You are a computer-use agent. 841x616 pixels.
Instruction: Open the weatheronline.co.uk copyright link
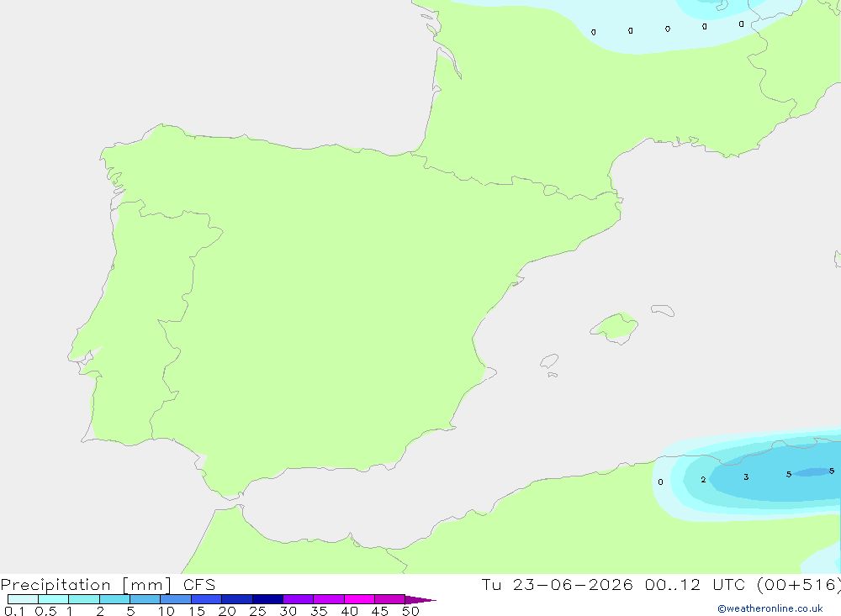pos(770,608)
